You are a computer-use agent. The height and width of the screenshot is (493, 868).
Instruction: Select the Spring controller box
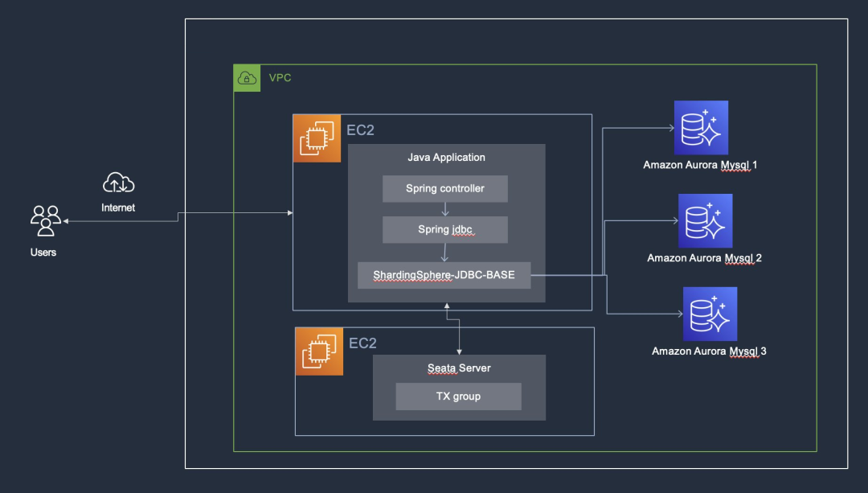coord(445,188)
